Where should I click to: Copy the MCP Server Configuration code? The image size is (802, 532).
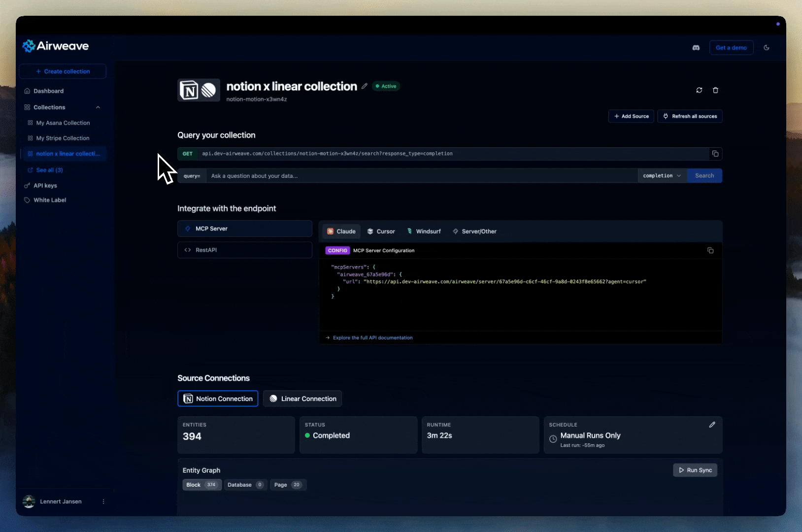pyautogui.click(x=710, y=251)
